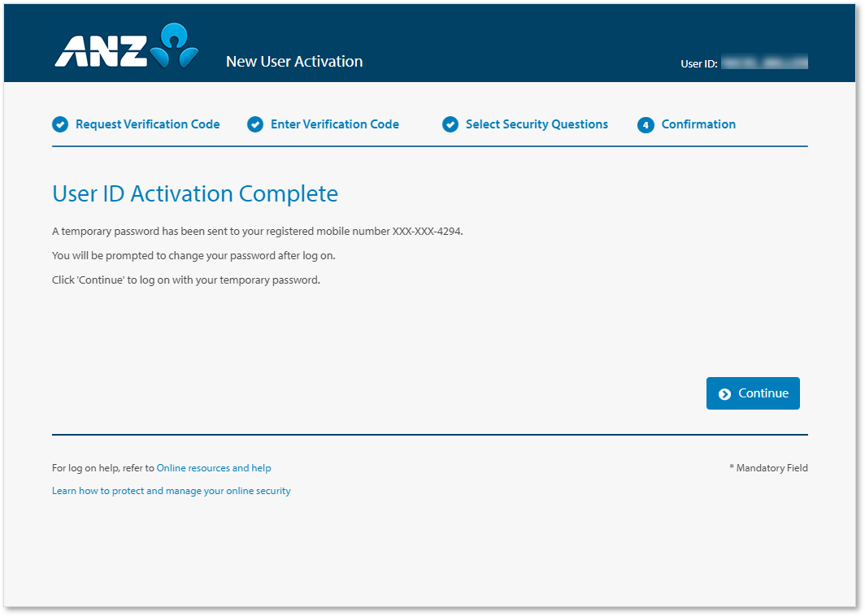This screenshot has width=865, height=616.
Task: Click the ANZ wordmark logo
Action: point(101,50)
